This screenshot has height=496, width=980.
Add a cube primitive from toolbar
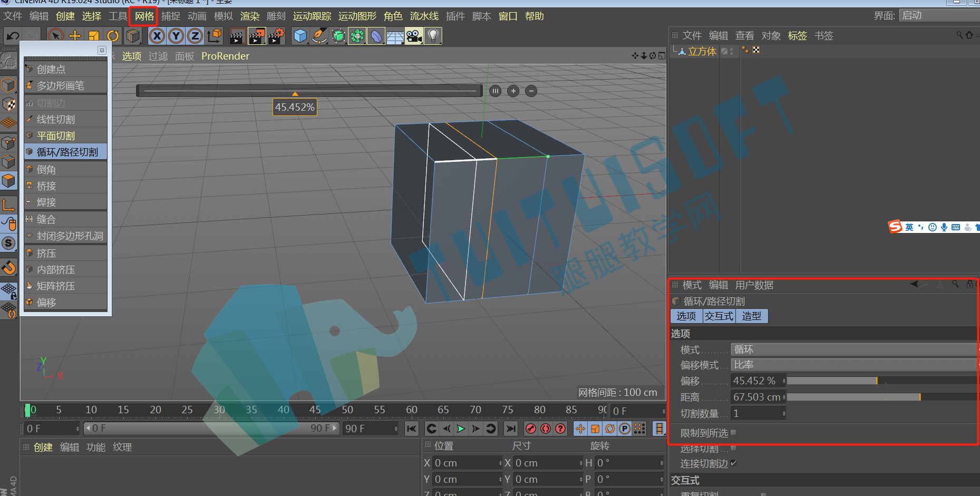click(300, 36)
